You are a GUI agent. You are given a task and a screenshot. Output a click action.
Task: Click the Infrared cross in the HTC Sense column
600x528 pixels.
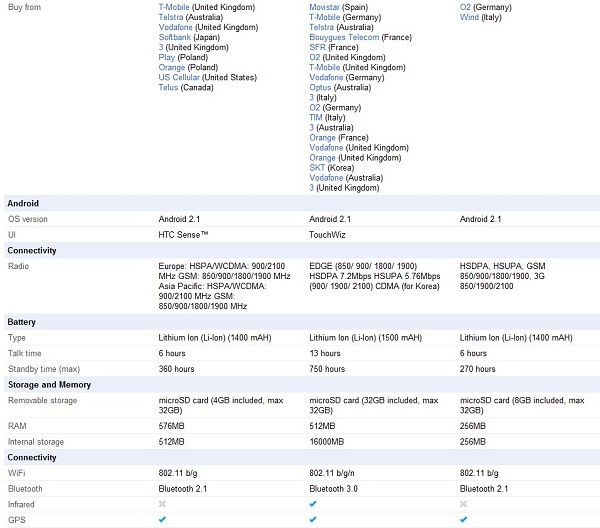tap(162, 504)
